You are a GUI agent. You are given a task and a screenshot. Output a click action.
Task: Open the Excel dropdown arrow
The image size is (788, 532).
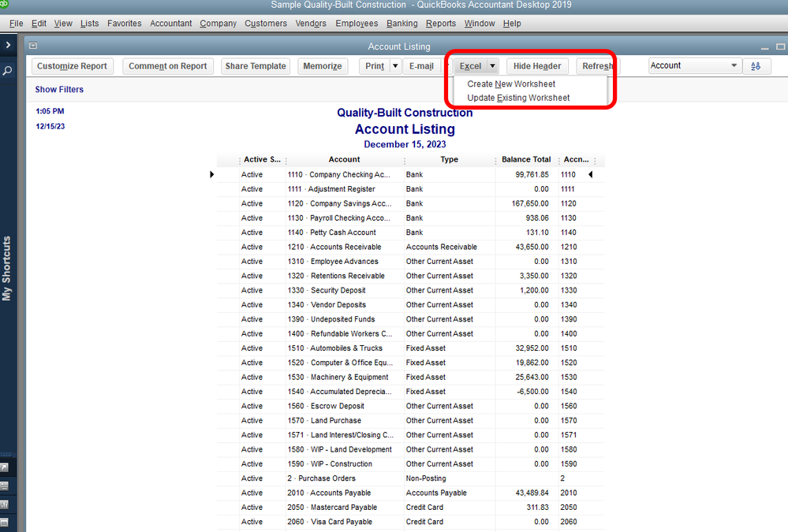tap(492, 65)
